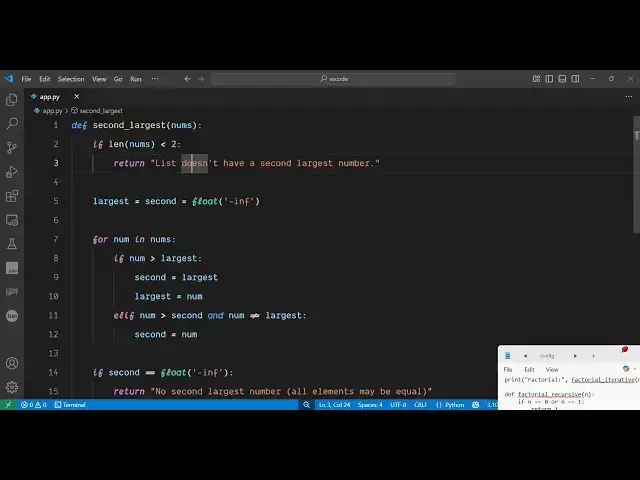The image size is (640, 480).
Task: Click the previous tab arrow in Notepad
Action: 525,356
